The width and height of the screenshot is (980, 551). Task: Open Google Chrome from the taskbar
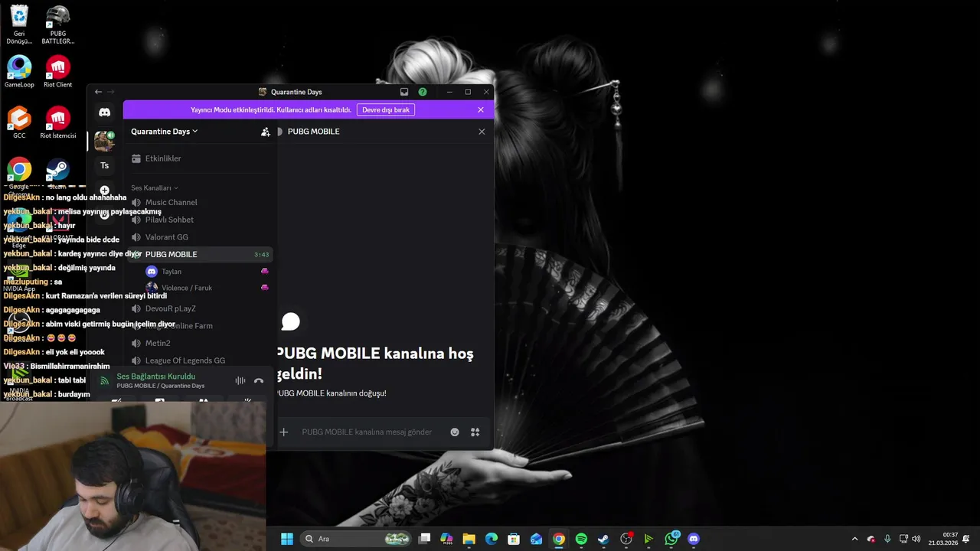(559, 539)
